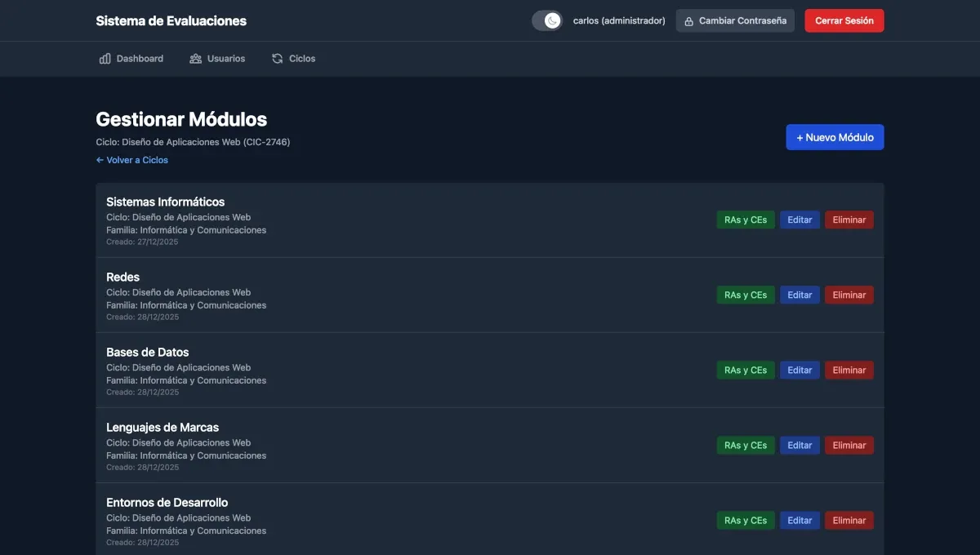Screen dimensions: 980x555
Task: Click the moon icon inside the theme switch
Action: 553,20
